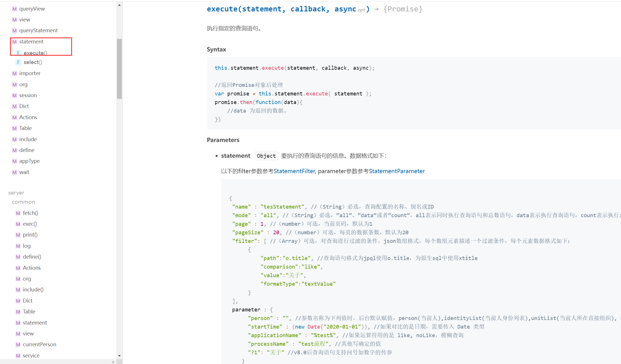
Task: Collapse the common subsection header
Action: click(23, 202)
